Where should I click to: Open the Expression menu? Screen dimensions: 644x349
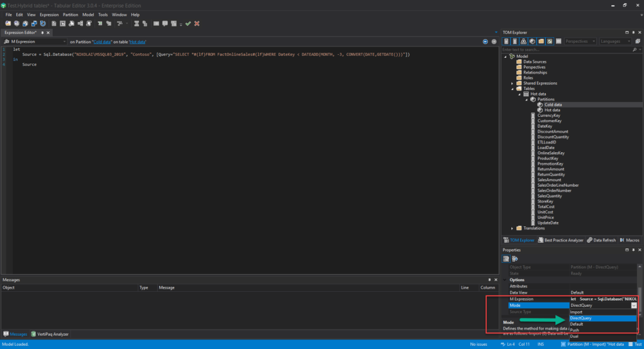(49, 14)
